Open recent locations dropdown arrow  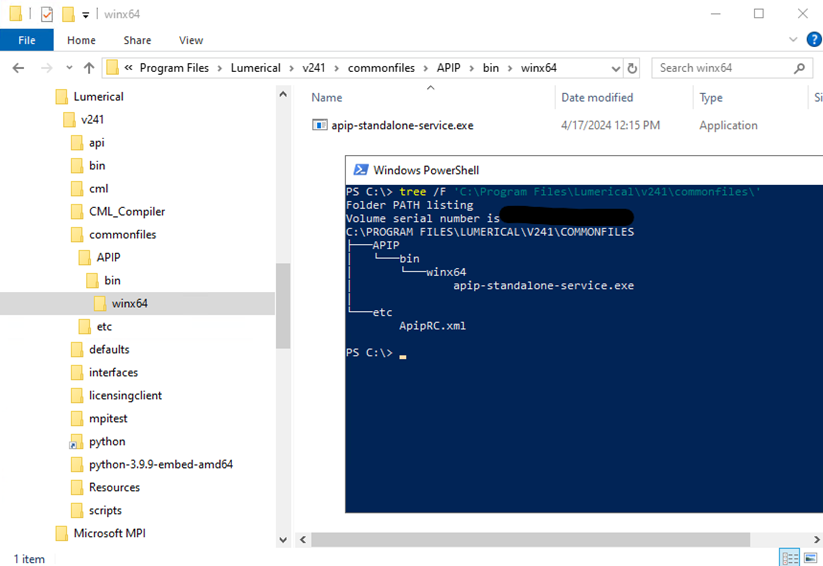[69, 68]
